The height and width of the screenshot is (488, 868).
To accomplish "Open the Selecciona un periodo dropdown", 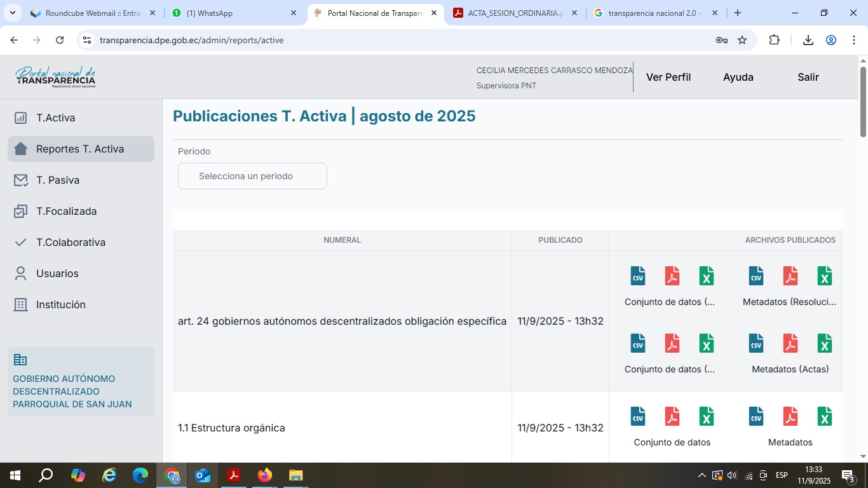I will tap(252, 176).
